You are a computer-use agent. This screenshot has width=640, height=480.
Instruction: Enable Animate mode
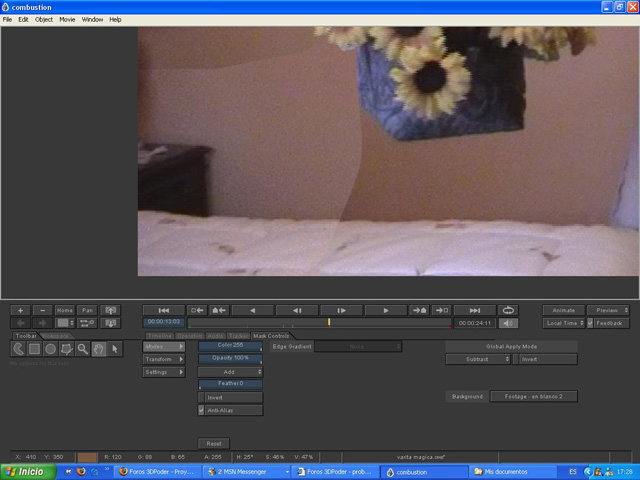[x=564, y=310]
